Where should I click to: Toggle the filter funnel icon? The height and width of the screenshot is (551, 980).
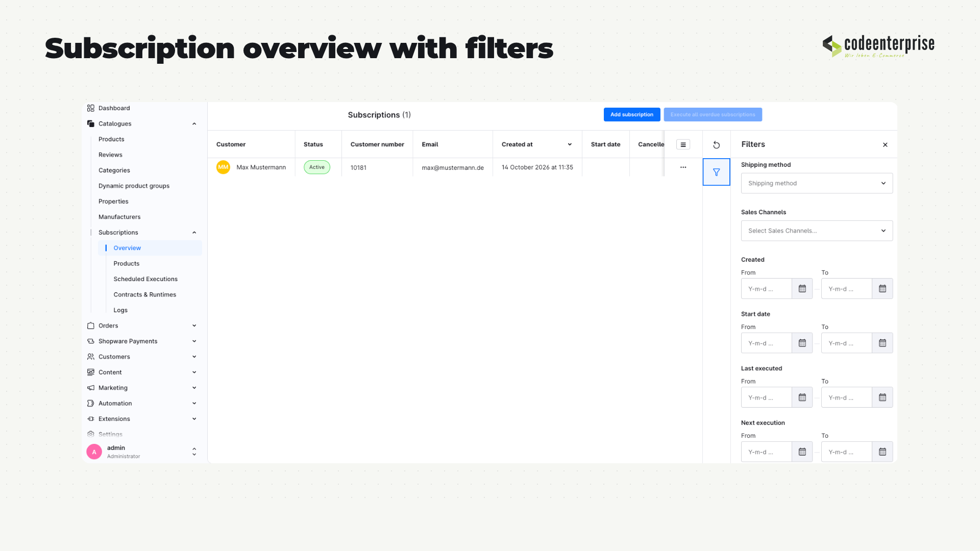tap(717, 172)
